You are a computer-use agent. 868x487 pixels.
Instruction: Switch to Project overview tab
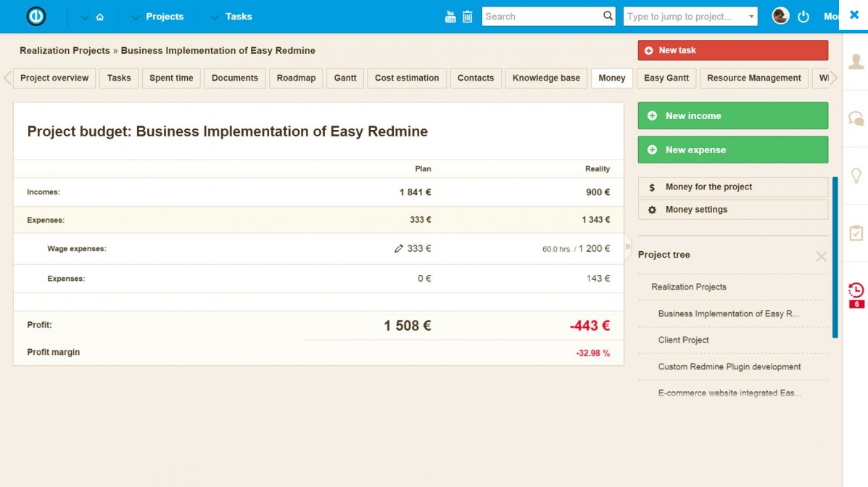pos(54,78)
